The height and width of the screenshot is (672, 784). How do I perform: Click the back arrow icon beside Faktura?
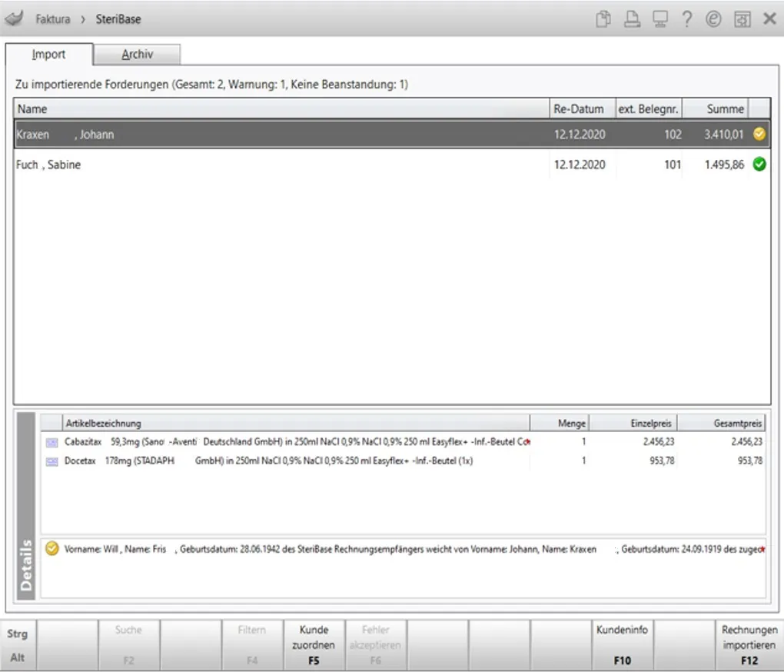coord(15,18)
